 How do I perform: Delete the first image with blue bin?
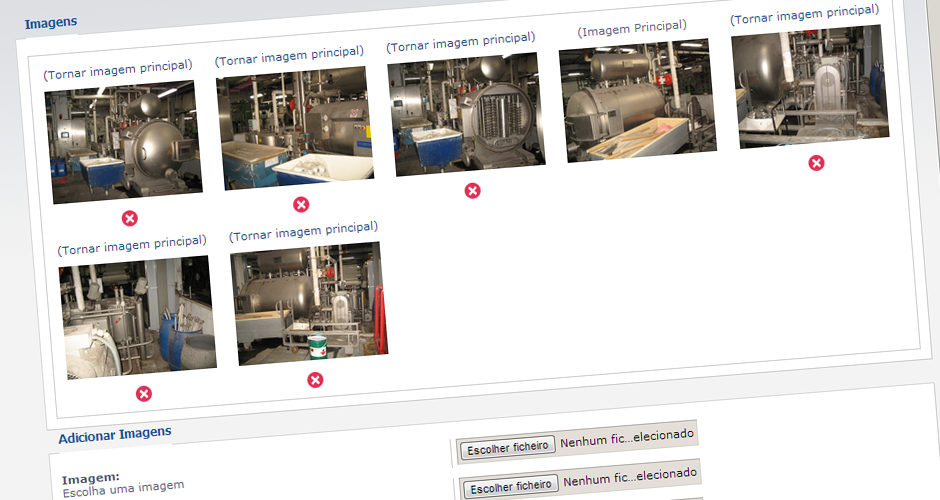[x=129, y=218]
